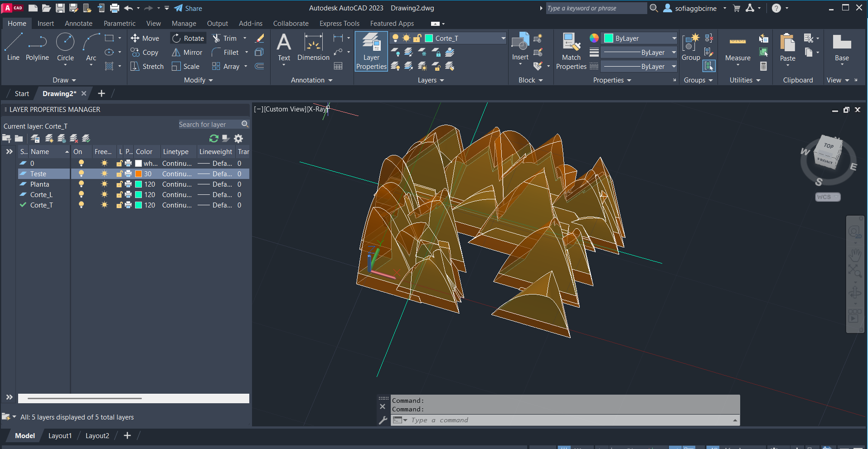Open the Layer Properties panel button
Image resolution: width=868 pixels, height=449 pixels.
click(371, 51)
